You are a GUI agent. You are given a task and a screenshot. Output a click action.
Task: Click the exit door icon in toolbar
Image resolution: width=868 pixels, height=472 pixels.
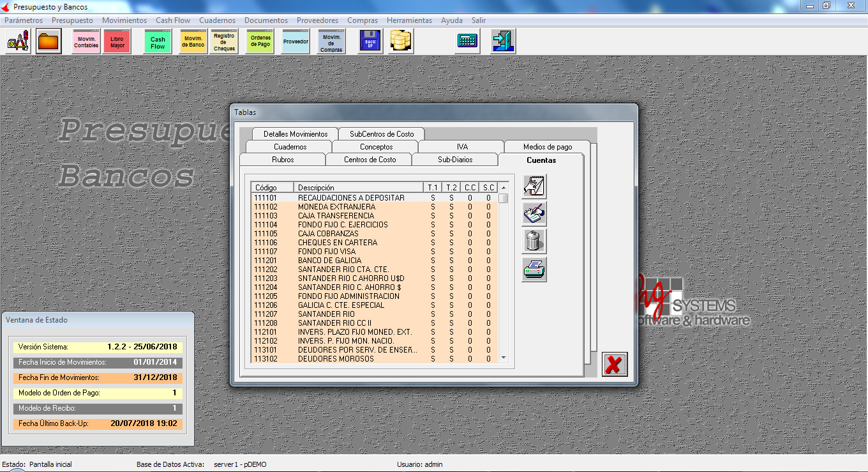coord(502,42)
